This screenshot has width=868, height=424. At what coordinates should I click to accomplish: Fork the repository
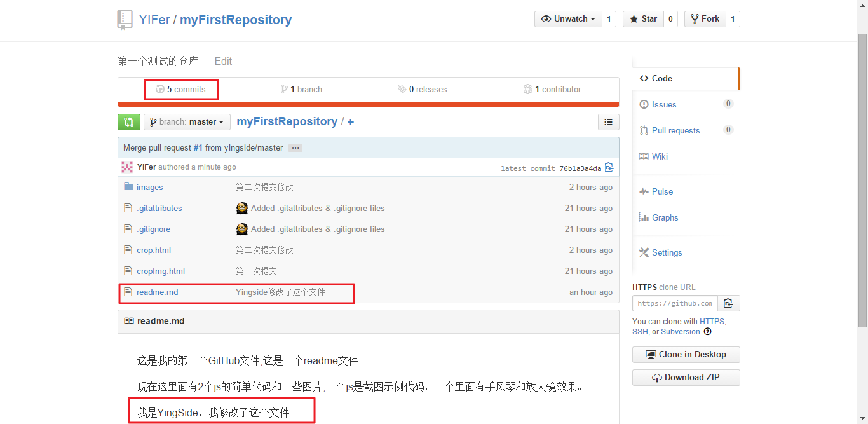705,19
